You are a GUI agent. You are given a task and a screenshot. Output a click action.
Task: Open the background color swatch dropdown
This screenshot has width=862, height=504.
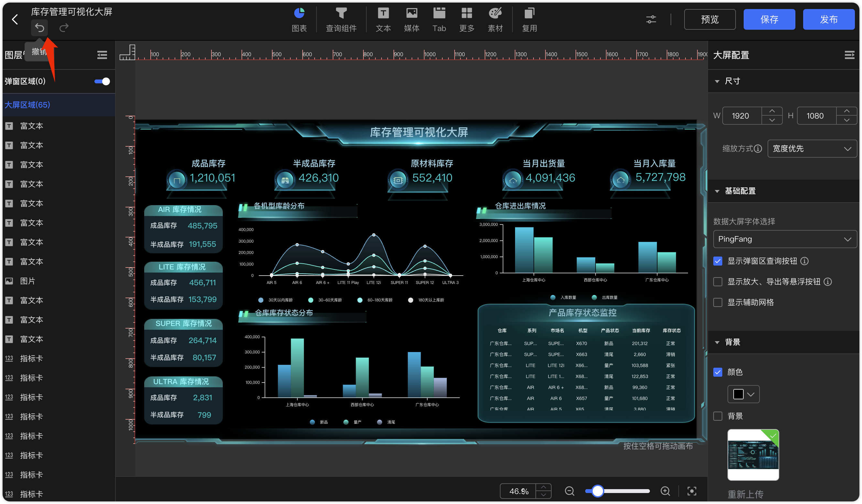coord(743,394)
